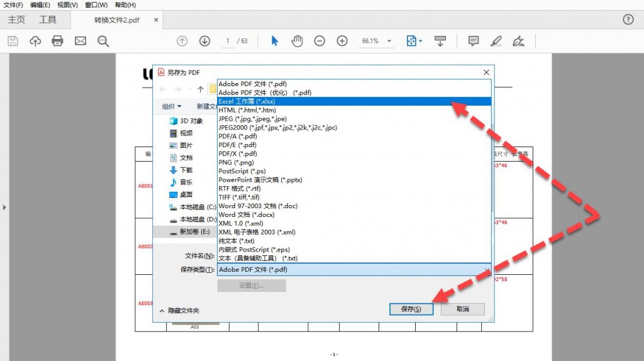Select 下载 folder in tree
Screen dimensions: 644x361
[181, 170]
